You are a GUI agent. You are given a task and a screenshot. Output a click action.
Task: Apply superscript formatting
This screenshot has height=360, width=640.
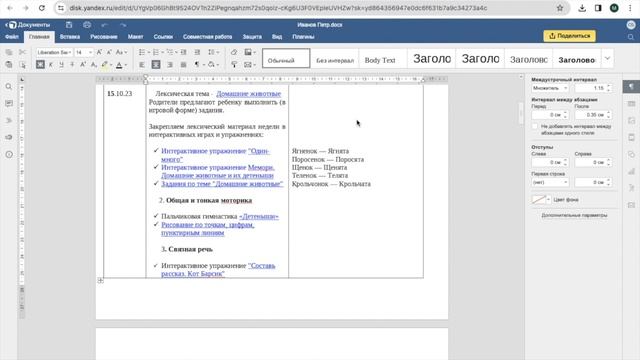[83, 64]
